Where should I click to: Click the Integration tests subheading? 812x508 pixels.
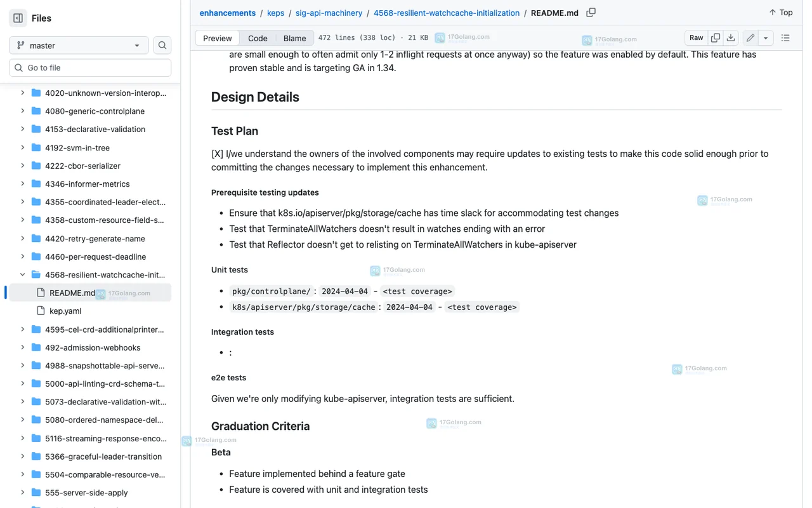coord(242,332)
